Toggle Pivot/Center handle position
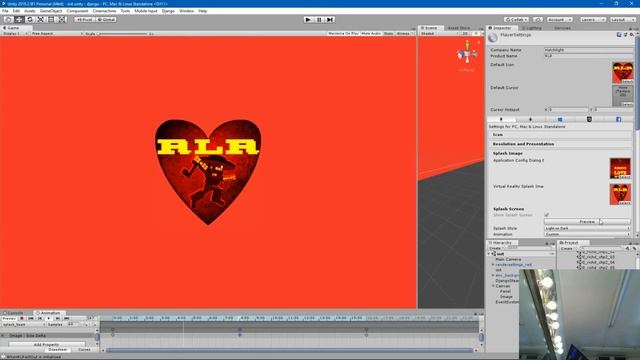This screenshot has height=360, width=640. click(x=84, y=20)
